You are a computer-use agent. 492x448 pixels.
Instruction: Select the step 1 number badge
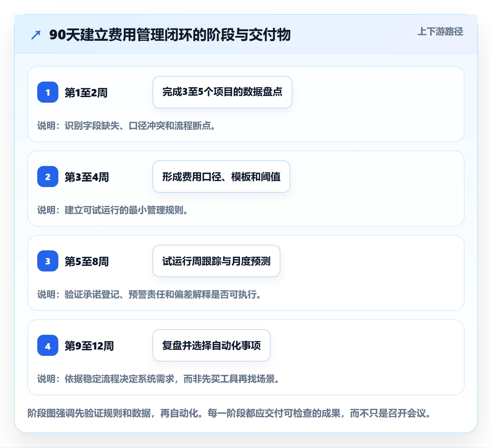[x=48, y=92]
